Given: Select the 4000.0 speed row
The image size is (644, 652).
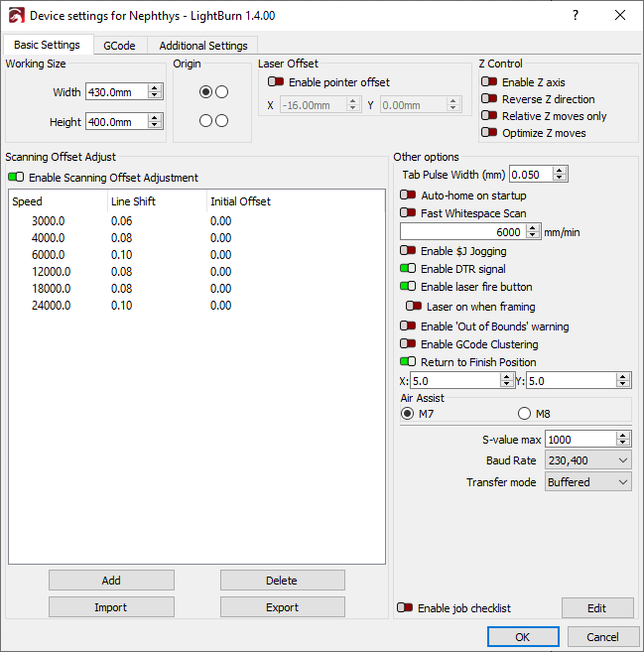Looking at the screenshot, I should (196, 238).
